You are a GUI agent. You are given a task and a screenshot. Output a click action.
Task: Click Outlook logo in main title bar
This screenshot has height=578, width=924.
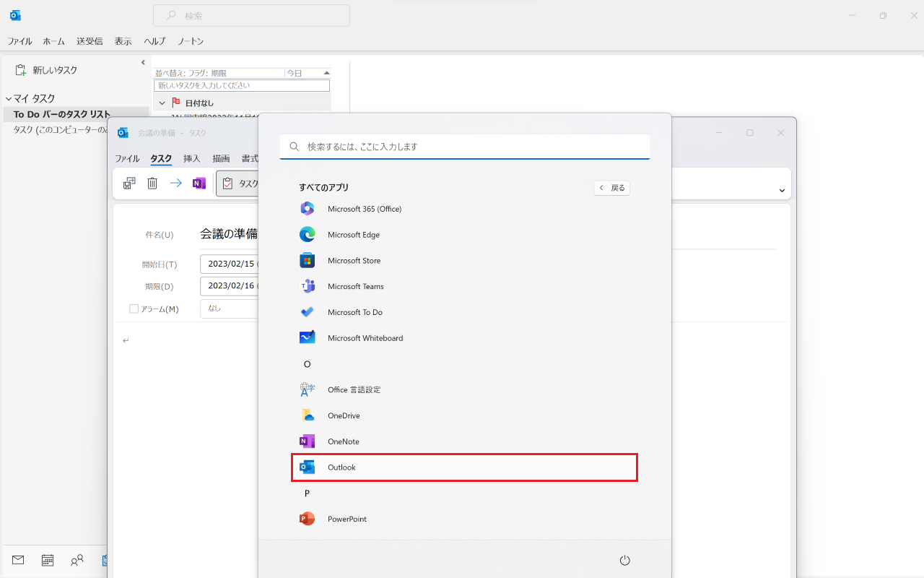15,15
